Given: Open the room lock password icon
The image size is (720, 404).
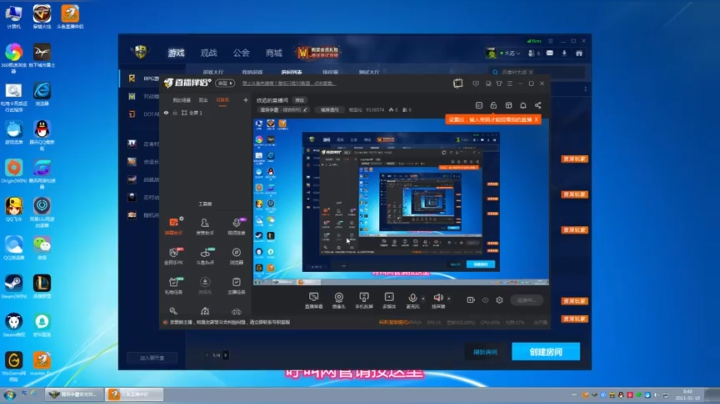Looking at the screenshot, I should tap(494, 105).
